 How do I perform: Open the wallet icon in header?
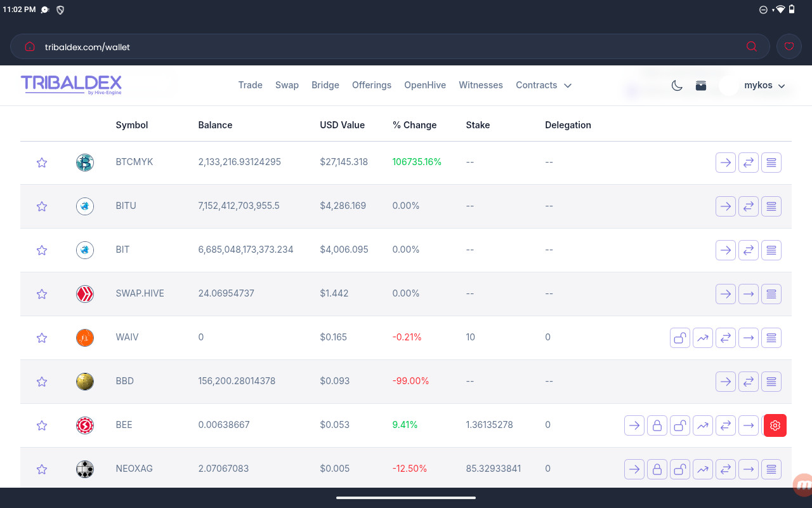[x=701, y=86]
